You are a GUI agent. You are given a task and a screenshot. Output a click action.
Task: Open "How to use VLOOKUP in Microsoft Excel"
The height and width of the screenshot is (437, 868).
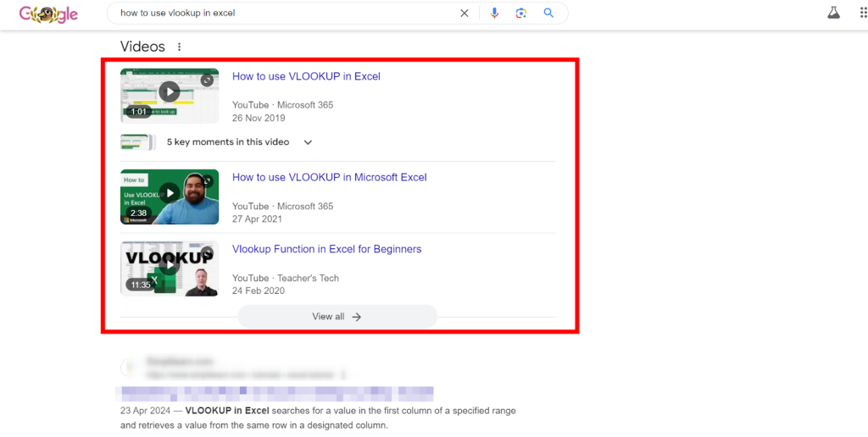(x=330, y=178)
